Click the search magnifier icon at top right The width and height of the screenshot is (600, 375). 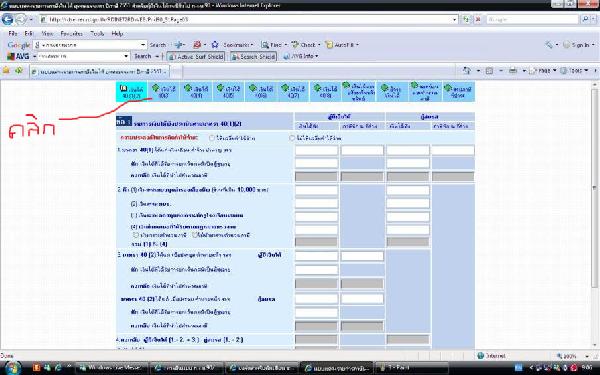586,19
